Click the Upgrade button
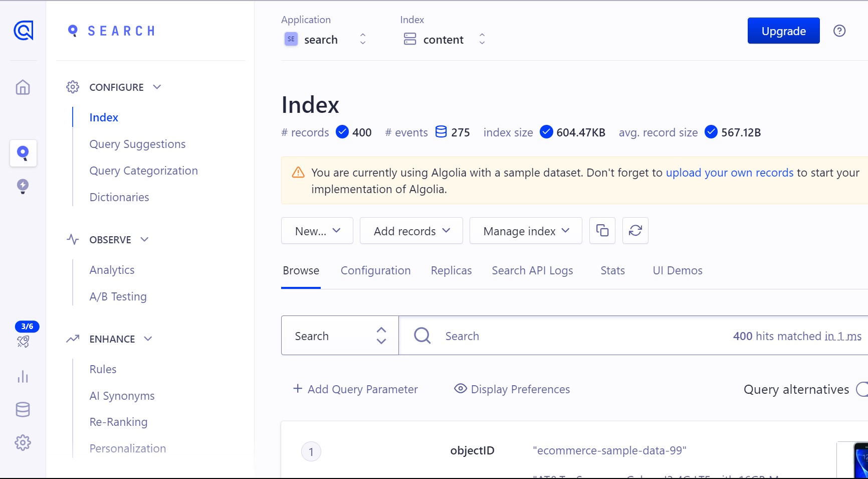 coord(783,31)
